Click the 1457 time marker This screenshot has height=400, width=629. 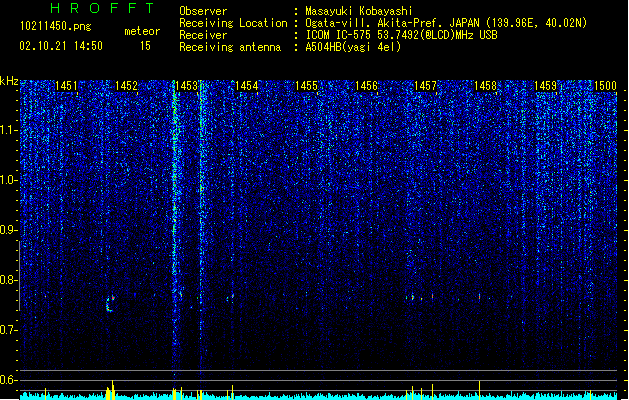pyautogui.click(x=425, y=86)
